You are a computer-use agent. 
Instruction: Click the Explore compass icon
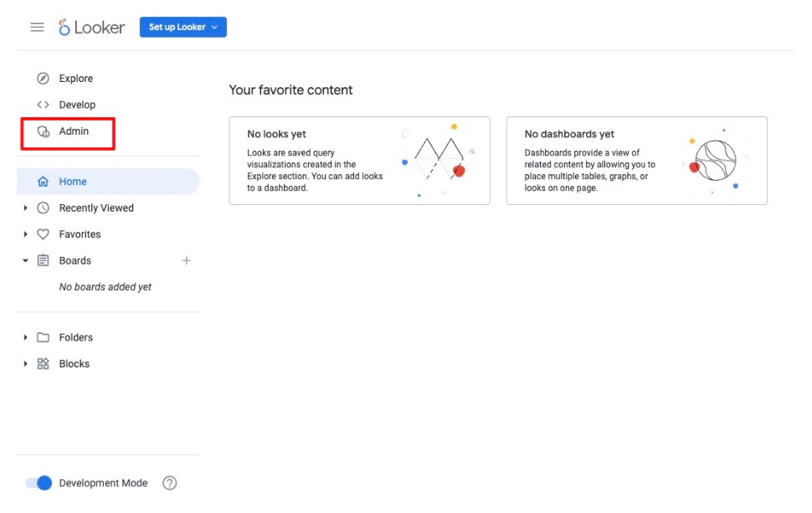coord(43,78)
